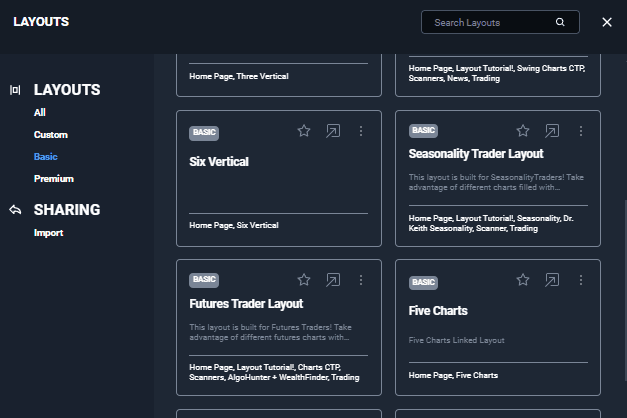
Task: Click the BASIC badge on Futures Trader
Action: pos(204,280)
